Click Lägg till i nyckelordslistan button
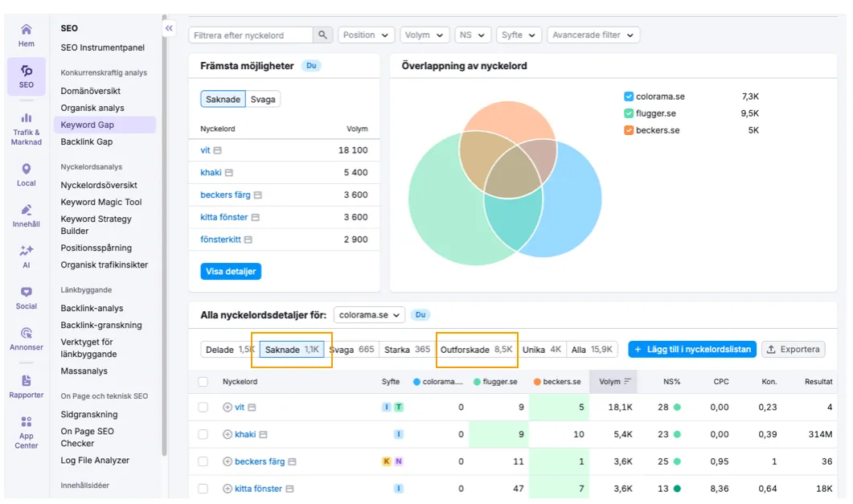This screenshot has width=853, height=504. click(x=692, y=349)
